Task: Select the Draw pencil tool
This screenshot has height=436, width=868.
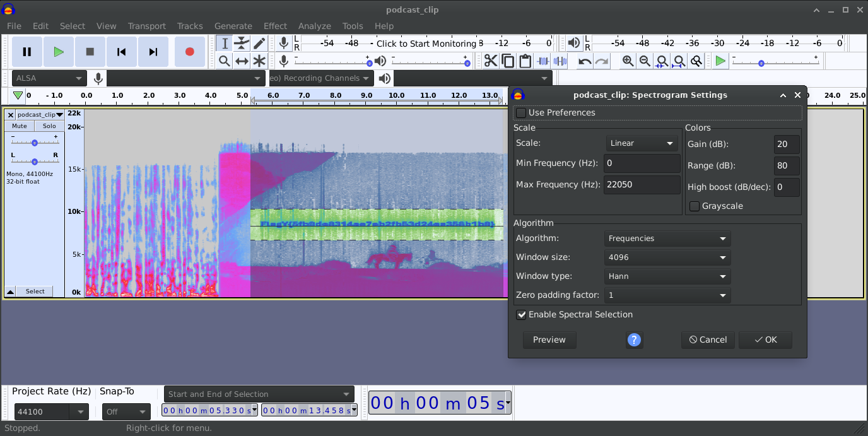Action: click(x=259, y=43)
